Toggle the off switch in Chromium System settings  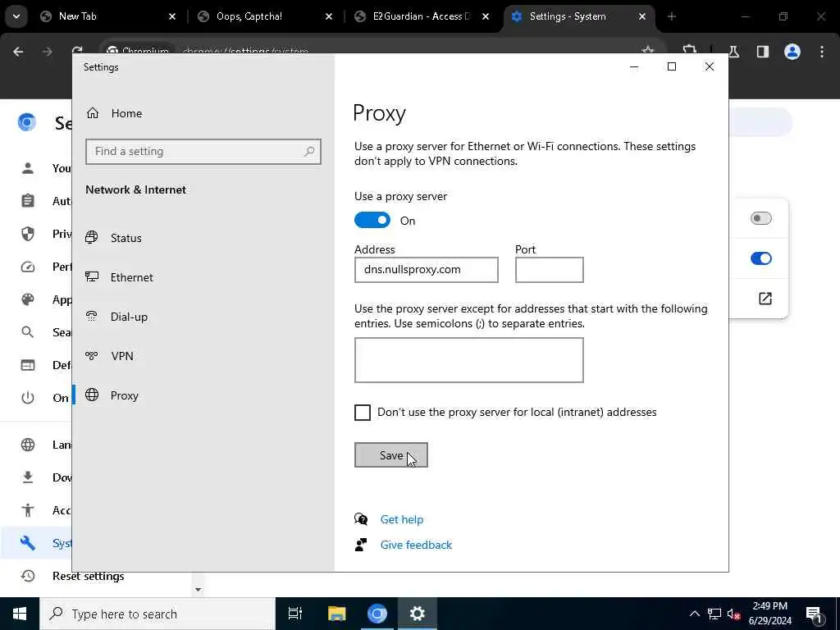[x=760, y=218]
